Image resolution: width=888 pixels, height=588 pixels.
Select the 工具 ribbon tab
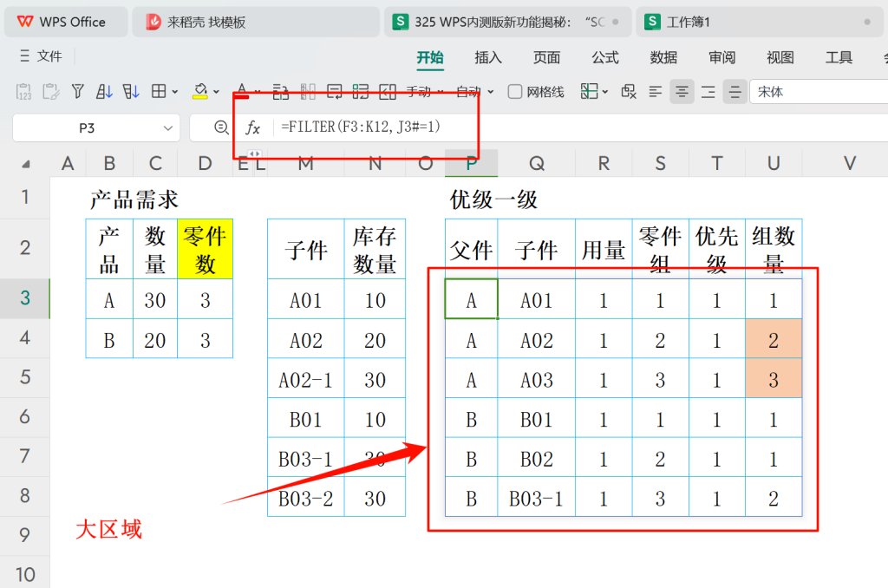click(839, 57)
